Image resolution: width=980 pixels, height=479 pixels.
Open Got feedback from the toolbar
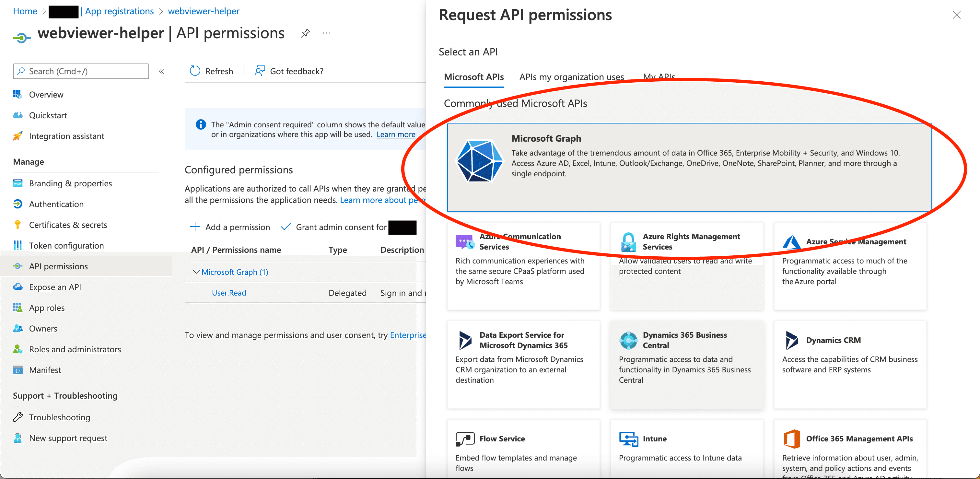(289, 71)
